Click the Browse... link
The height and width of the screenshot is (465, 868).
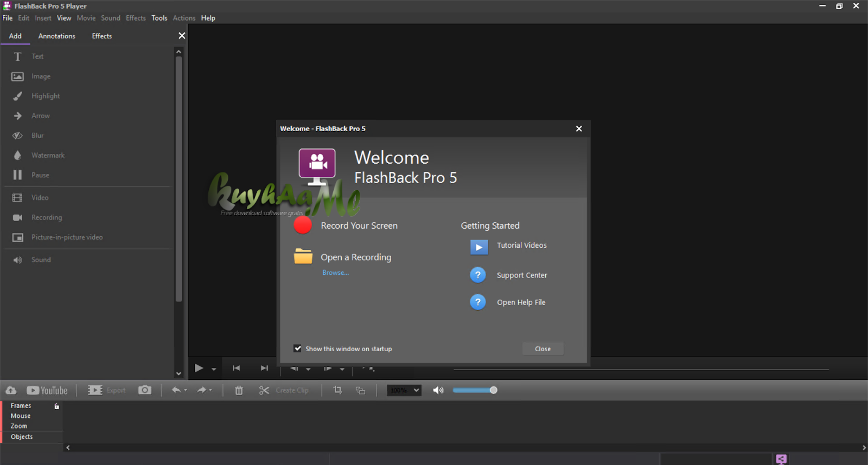click(335, 273)
